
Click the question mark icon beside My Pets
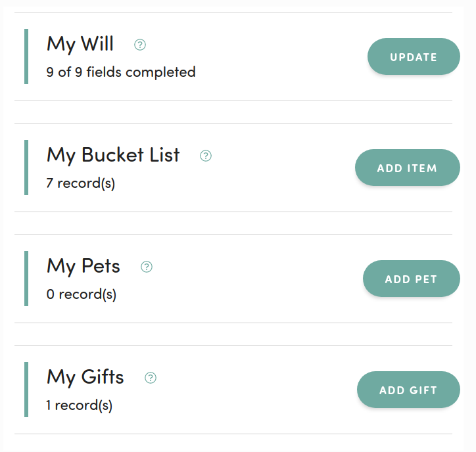(147, 267)
